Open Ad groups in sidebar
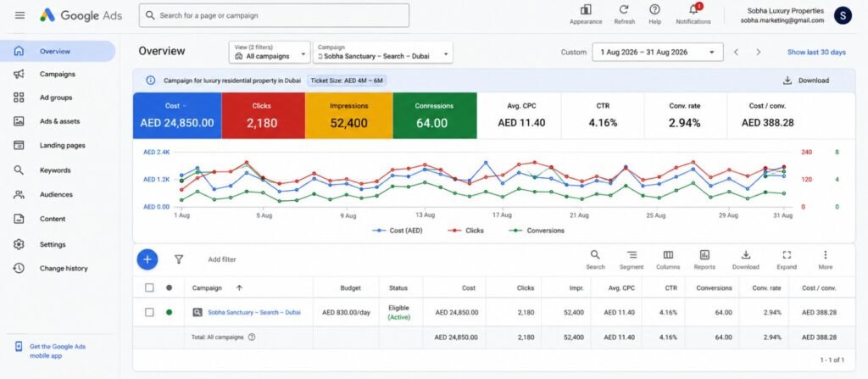 pyautogui.click(x=58, y=98)
